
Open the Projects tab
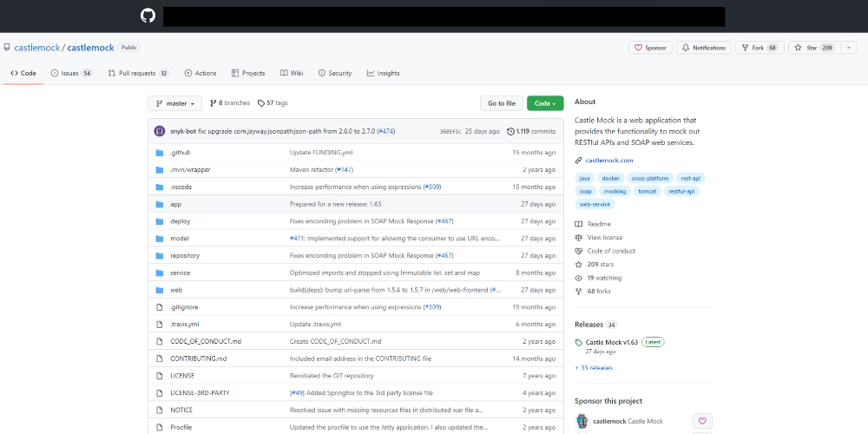248,73
